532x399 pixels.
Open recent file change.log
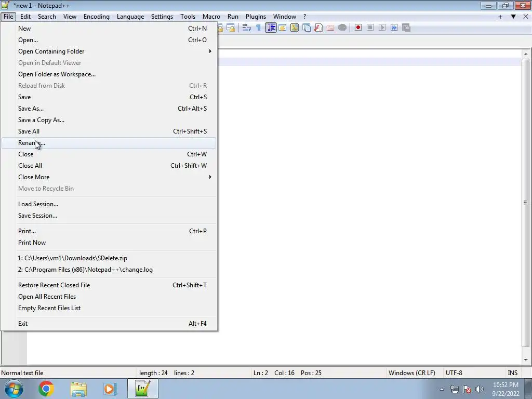[109, 270]
